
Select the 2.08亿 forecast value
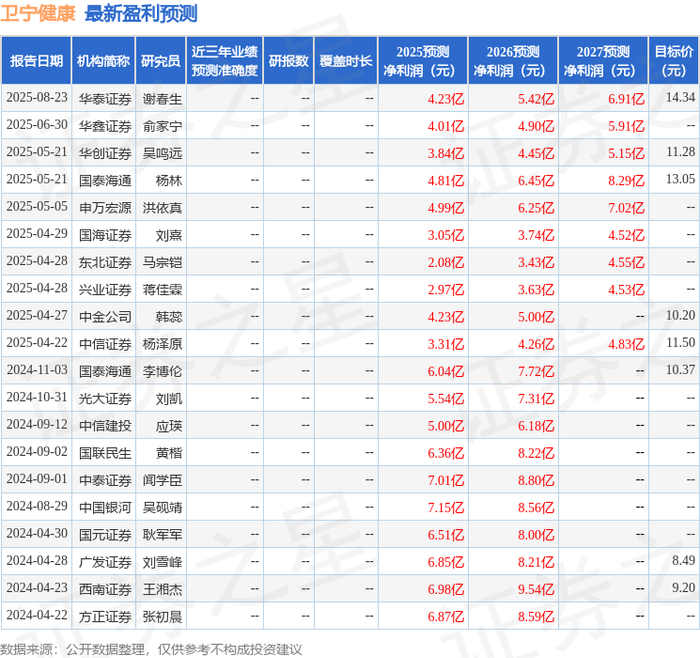click(446, 262)
